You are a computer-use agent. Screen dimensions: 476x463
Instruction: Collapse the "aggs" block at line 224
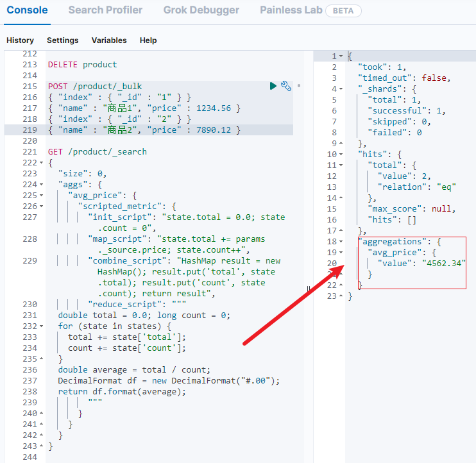pos(41,185)
